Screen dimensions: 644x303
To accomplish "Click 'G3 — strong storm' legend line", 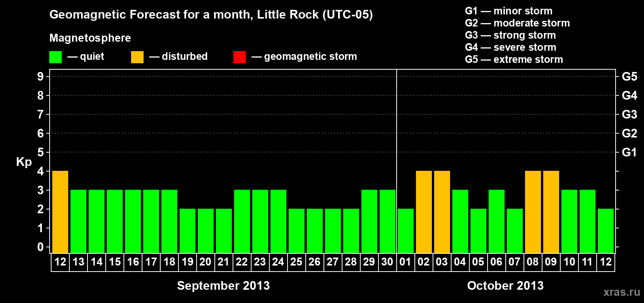I will (x=510, y=35).
